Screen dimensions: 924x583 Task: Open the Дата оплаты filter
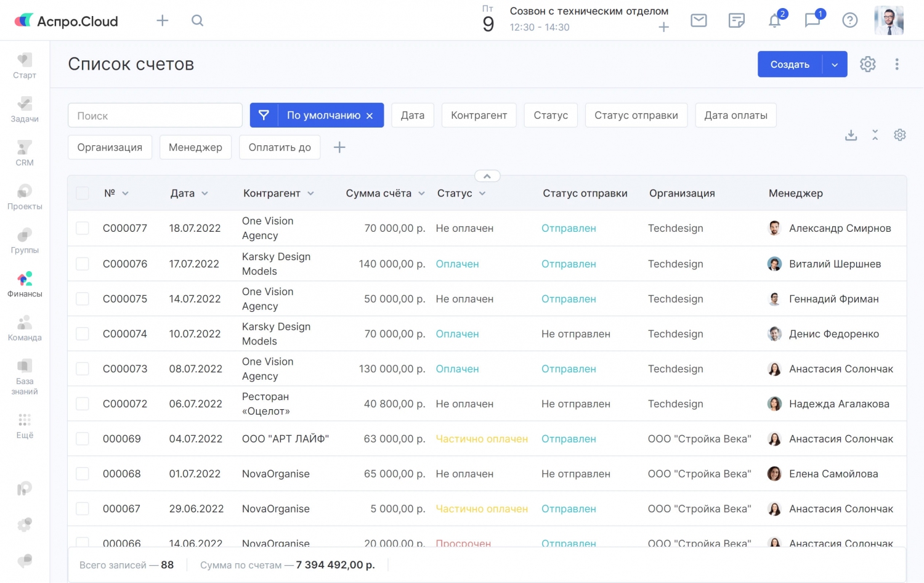[x=736, y=115]
